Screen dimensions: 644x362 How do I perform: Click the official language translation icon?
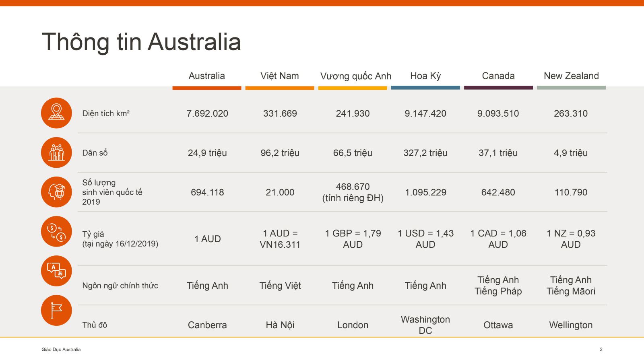point(56,271)
